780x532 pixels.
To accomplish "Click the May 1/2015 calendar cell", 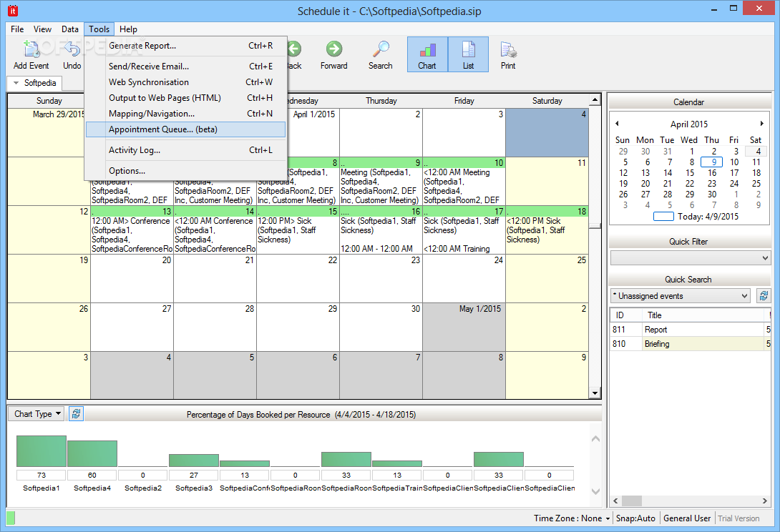I will click(464, 327).
